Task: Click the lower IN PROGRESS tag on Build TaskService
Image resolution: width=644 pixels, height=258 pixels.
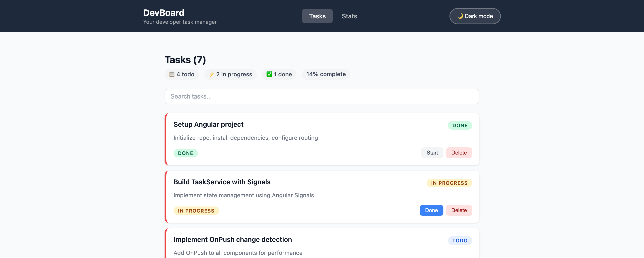Action: click(x=196, y=211)
